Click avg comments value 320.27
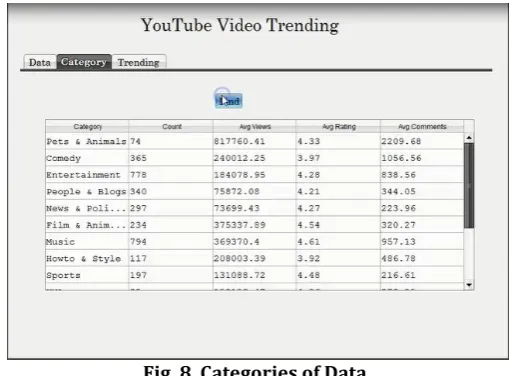509x376 pixels. [399, 225]
